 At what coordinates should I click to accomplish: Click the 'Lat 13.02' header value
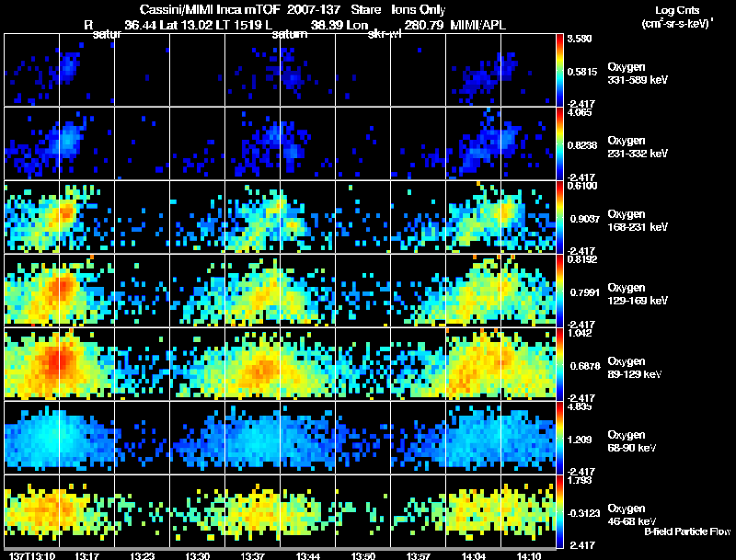point(186,26)
